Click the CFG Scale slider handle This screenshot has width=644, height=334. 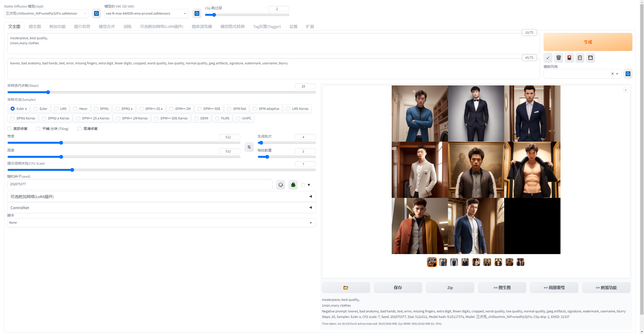coord(72,170)
